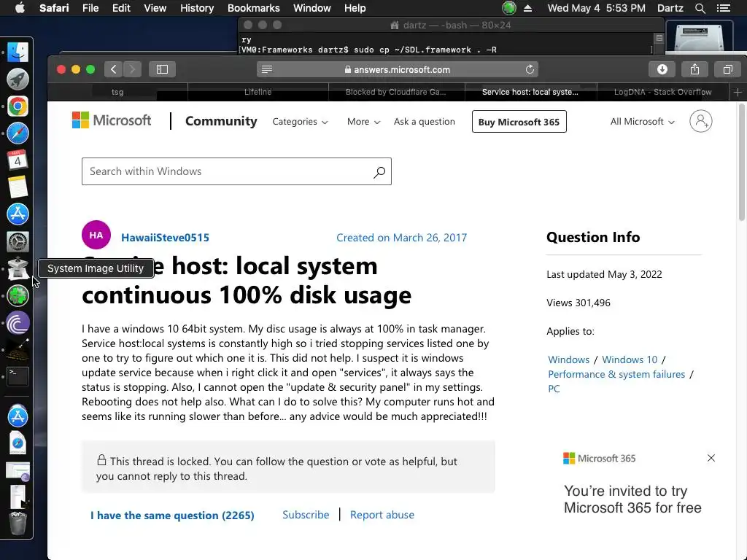
Task: Open Spotlight search in menu bar
Action: tap(700, 8)
